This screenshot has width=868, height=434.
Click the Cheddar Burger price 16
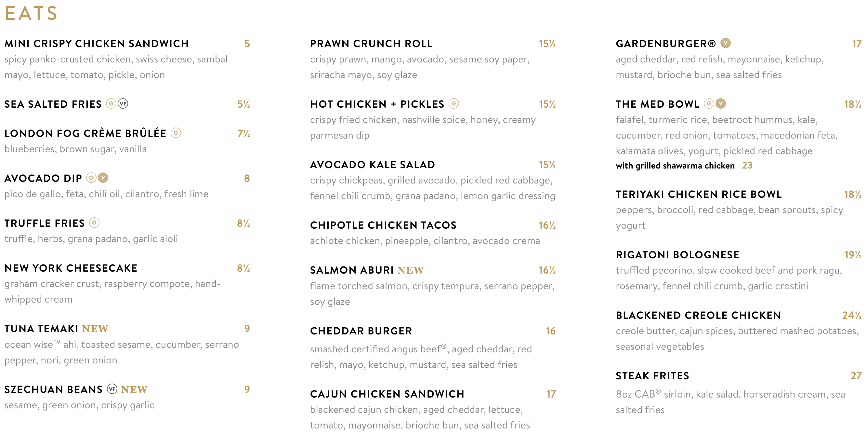551,331
